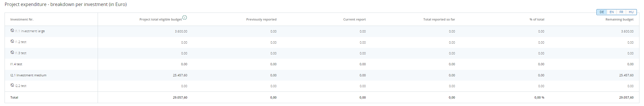Click deactivated icon next to I1.1 Investment large
Viewport: 644px width, 106px height.
(12, 30)
